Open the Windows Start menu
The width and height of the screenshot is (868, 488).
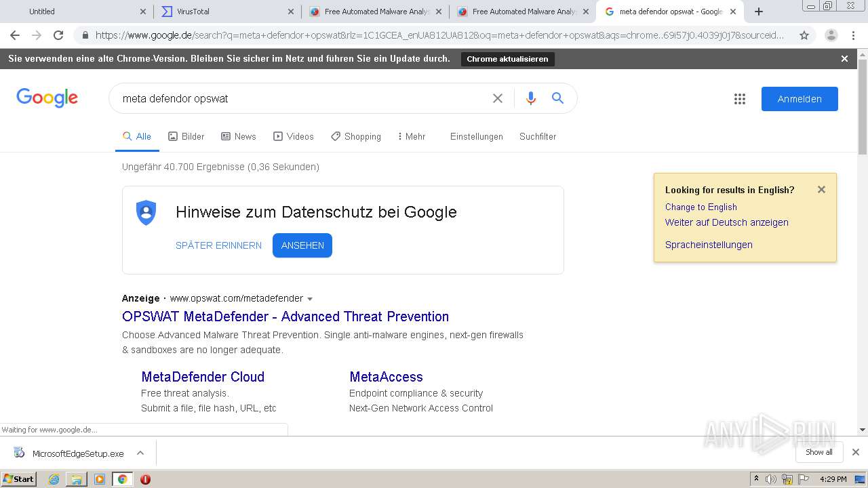[x=19, y=479]
